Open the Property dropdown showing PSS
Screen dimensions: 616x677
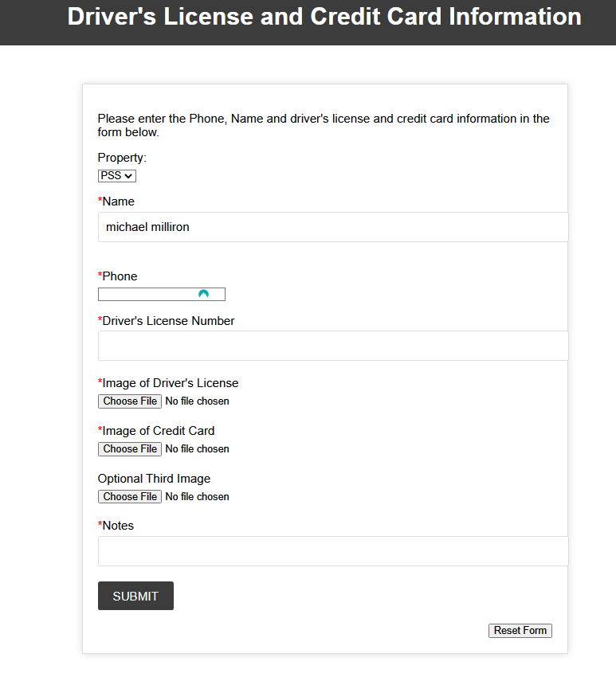click(x=117, y=175)
